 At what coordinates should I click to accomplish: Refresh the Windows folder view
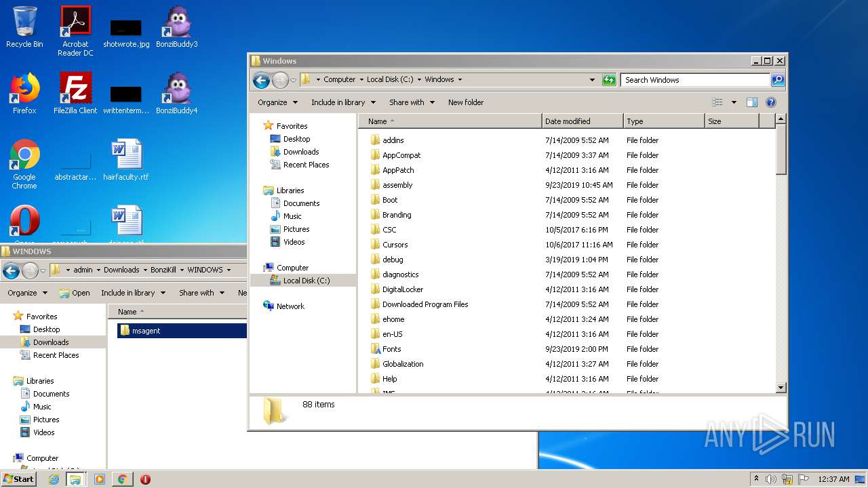point(609,80)
